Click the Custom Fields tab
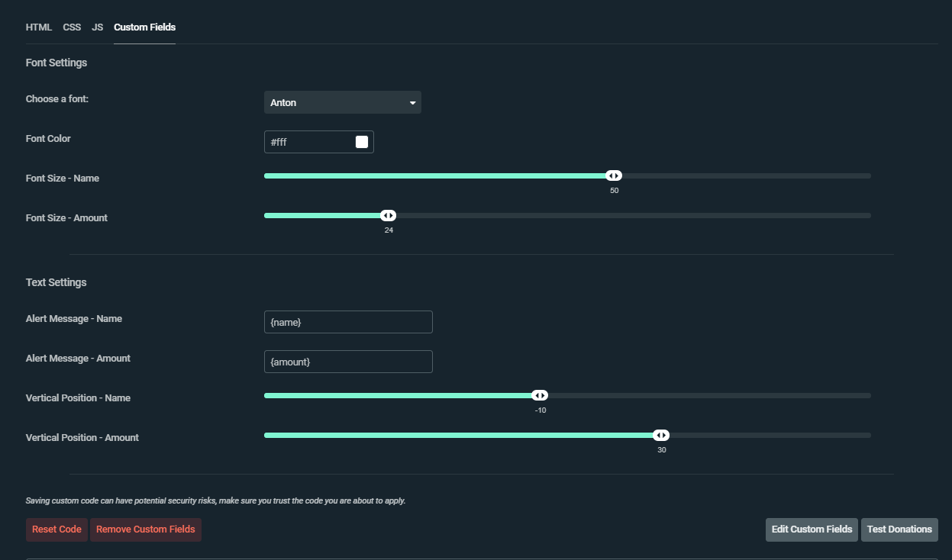 [x=144, y=27]
